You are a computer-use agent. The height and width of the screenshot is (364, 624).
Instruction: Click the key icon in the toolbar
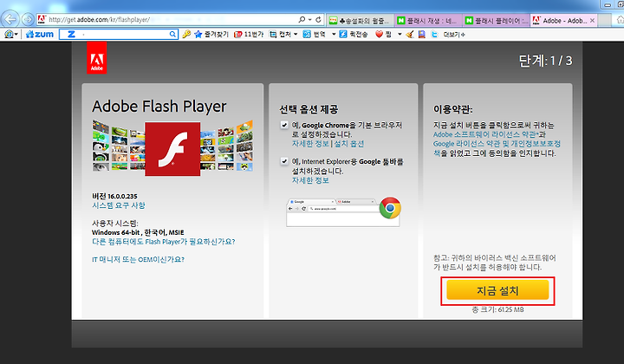point(186,35)
